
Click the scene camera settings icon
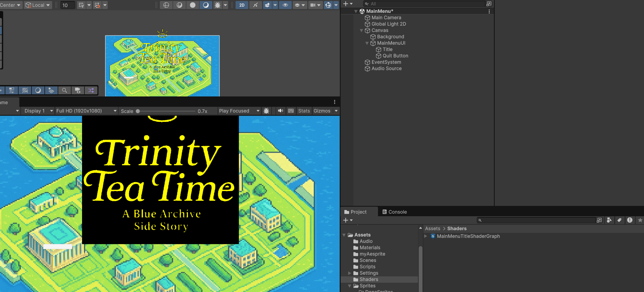point(313,5)
